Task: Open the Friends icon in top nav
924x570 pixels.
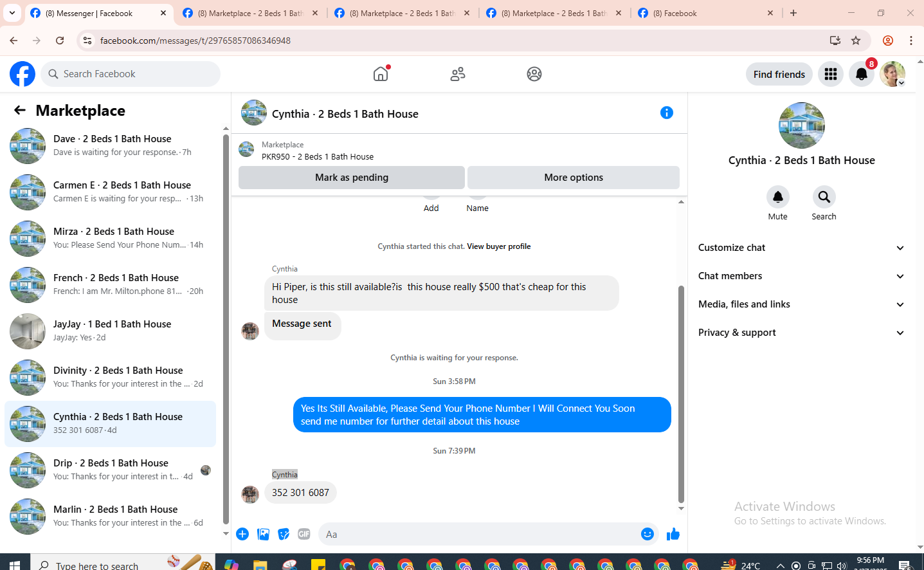Action: tap(458, 74)
